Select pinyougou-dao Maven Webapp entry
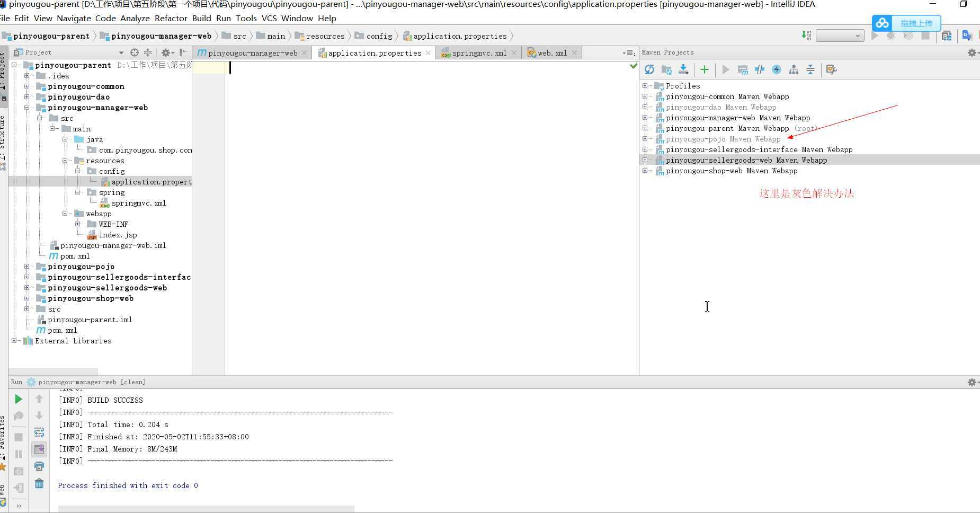The height and width of the screenshot is (513, 980). [x=721, y=107]
